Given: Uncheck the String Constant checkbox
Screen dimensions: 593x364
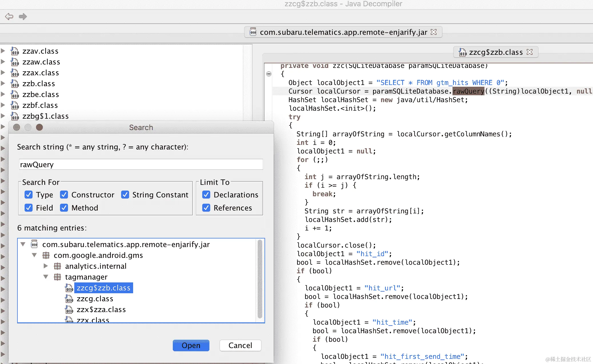Looking at the screenshot, I should (125, 195).
